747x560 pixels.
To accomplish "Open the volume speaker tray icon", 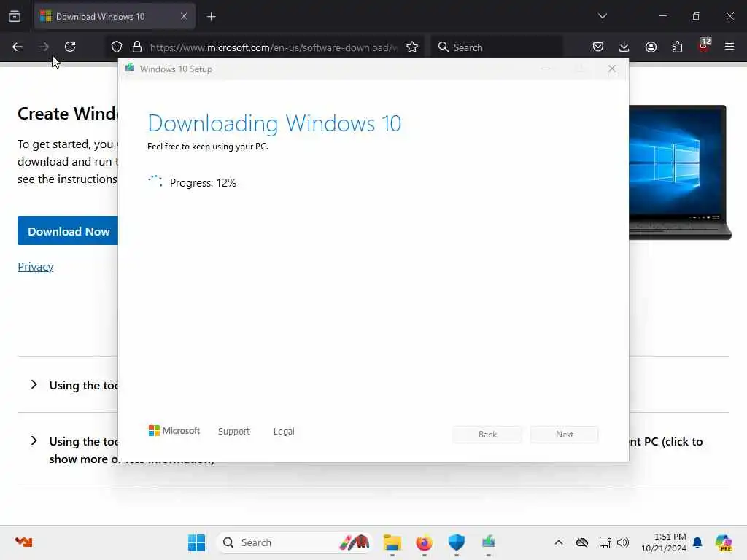I will point(623,542).
